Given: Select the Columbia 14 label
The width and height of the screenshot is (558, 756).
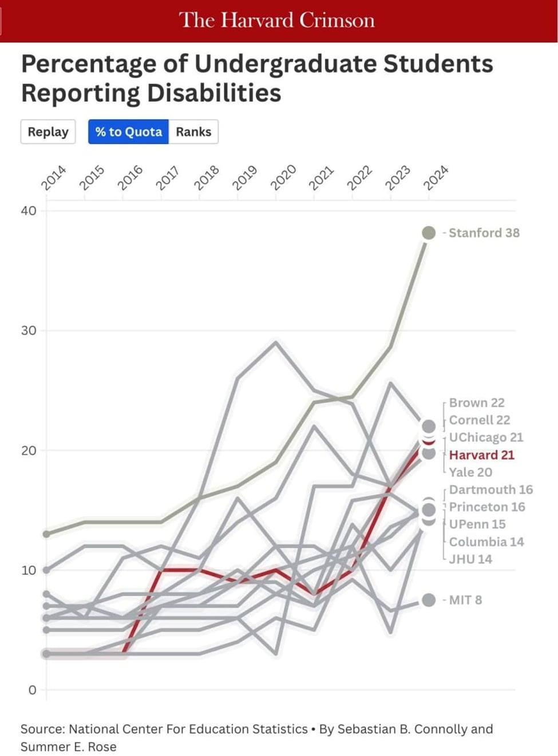Looking at the screenshot, I should click(x=486, y=542).
